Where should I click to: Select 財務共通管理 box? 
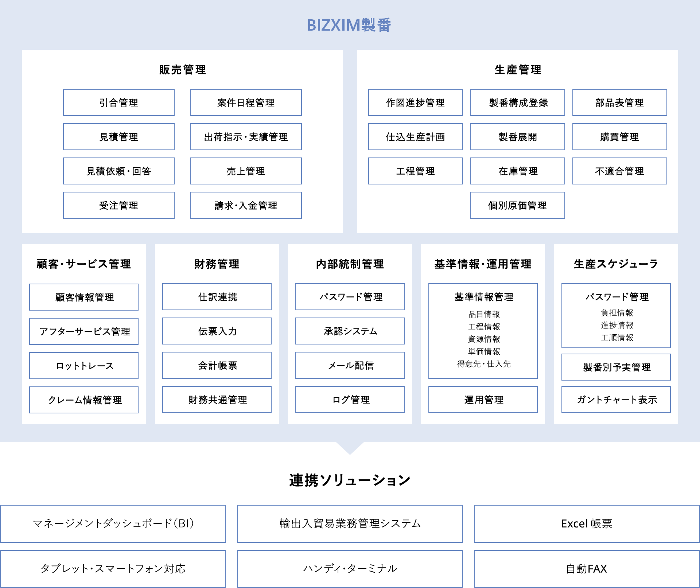217,400
